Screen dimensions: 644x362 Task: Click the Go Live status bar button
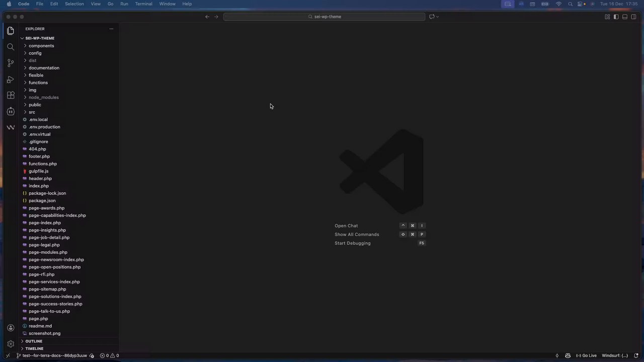coord(586,355)
